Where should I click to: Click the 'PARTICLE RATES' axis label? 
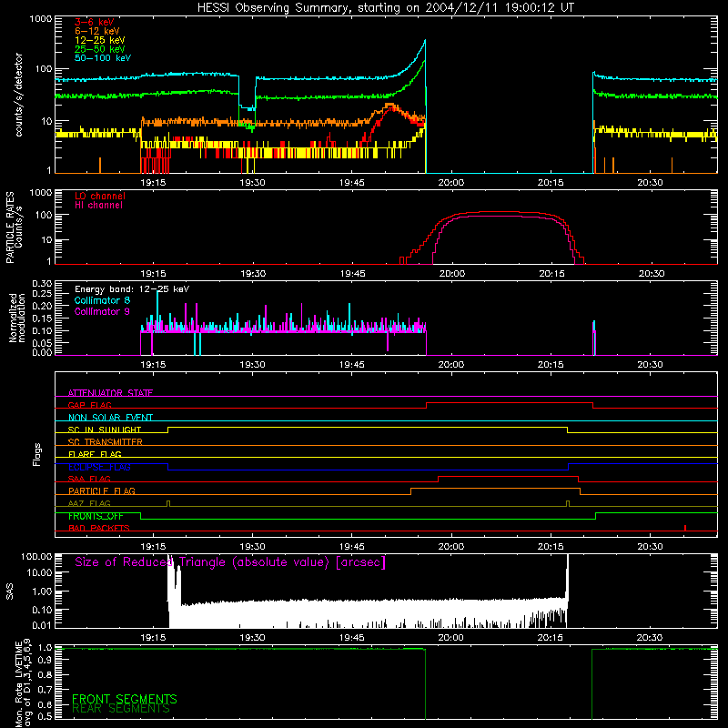(10, 227)
